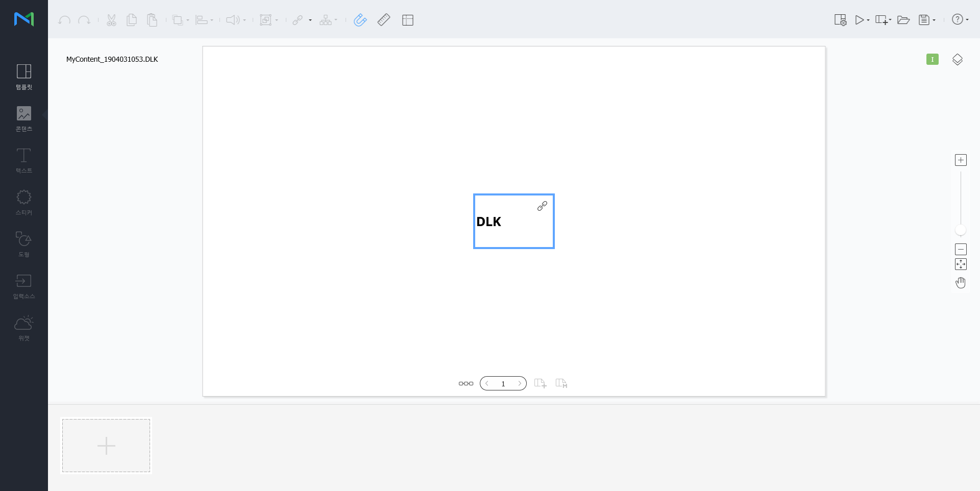The image size is (980, 491).
Task: Toggle the ruler display
Action: pos(384,20)
